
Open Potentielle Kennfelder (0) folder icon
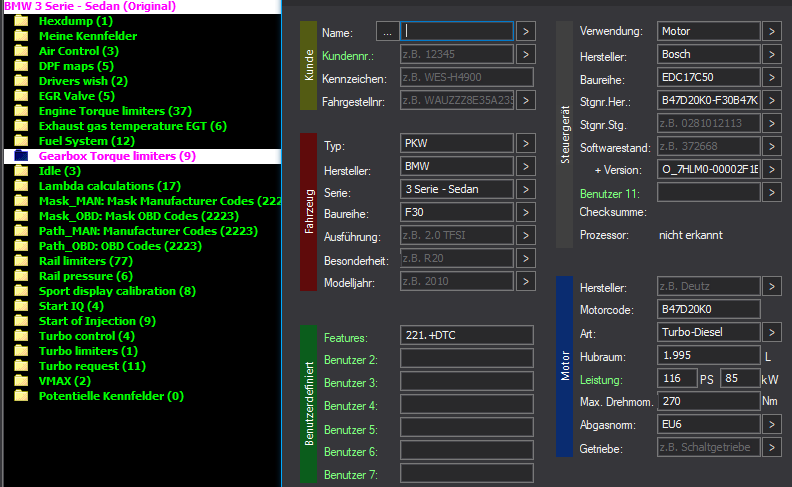point(21,396)
